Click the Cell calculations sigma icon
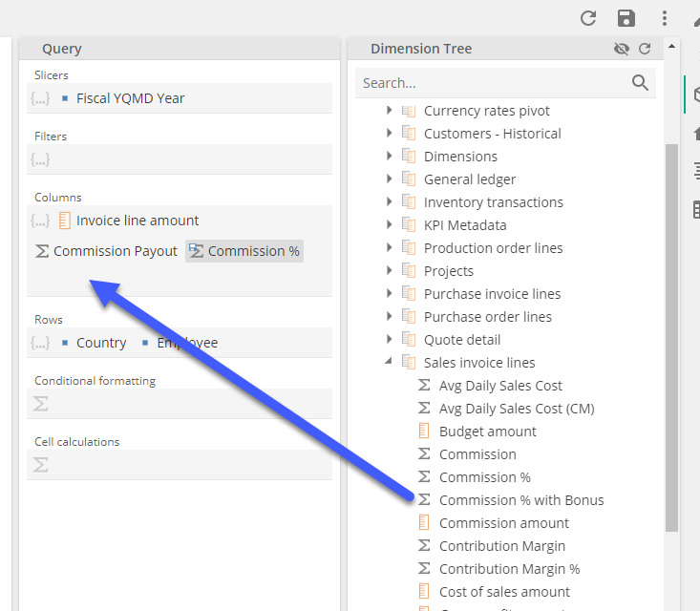 pyautogui.click(x=41, y=465)
